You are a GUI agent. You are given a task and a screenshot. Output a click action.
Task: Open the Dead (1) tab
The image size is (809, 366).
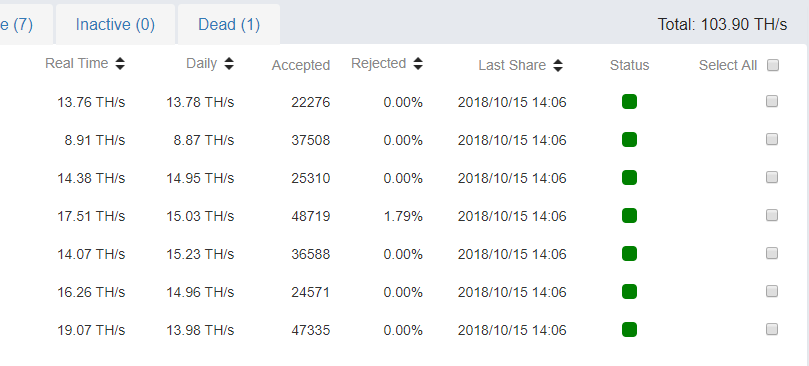point(229,24)
